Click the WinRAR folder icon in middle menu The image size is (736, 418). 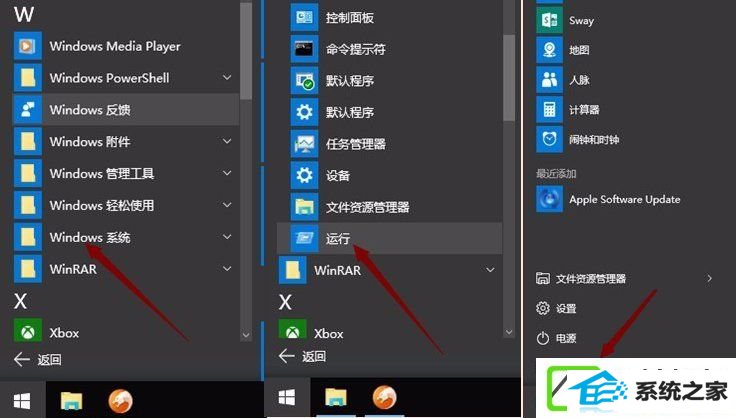pyautogui.click(x=292, y=270)
